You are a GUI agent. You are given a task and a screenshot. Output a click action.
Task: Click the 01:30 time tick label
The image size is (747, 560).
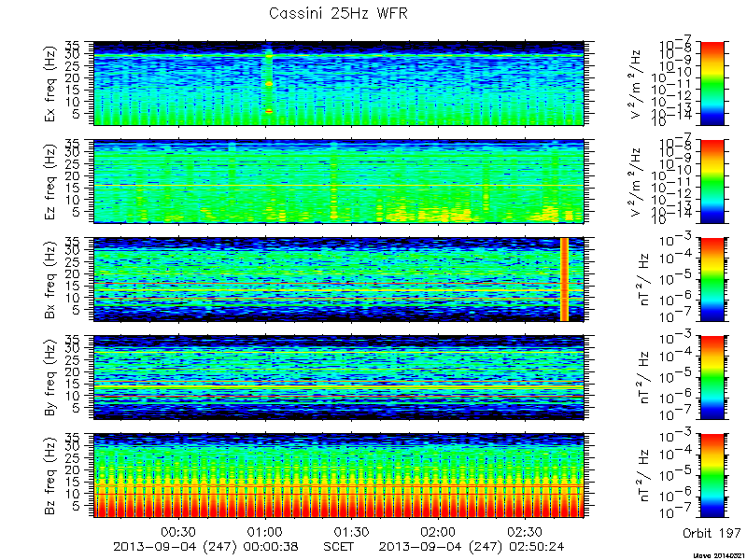pyautogui.click(x=351, y=532)
